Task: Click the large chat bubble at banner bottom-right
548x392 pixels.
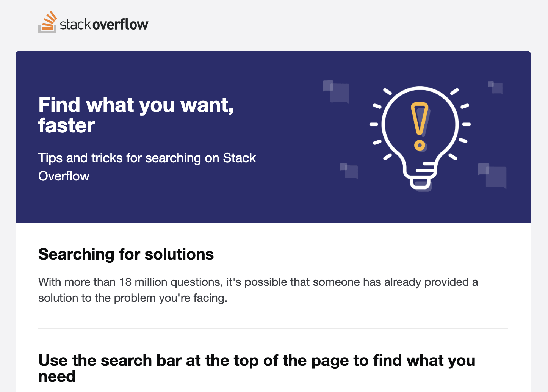Action: [492, 176]
